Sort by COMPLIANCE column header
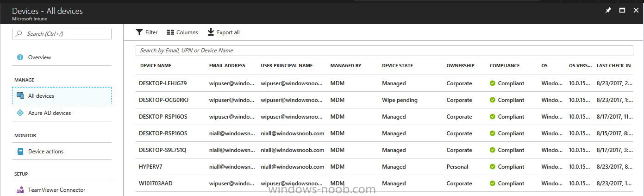 tap(505, 66)
